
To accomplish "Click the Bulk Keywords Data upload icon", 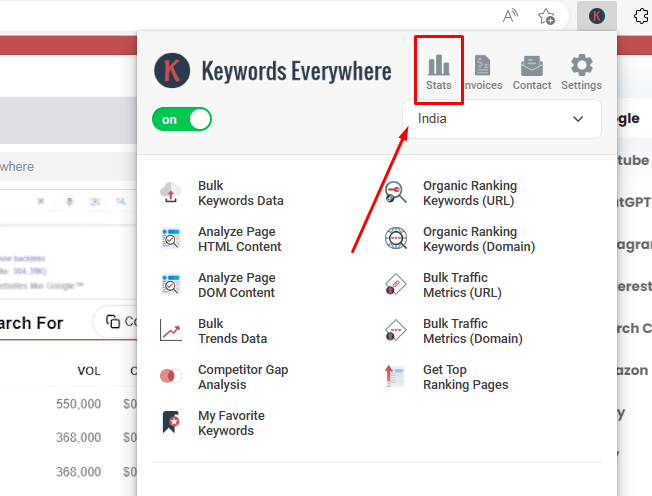I will [171, 192].
